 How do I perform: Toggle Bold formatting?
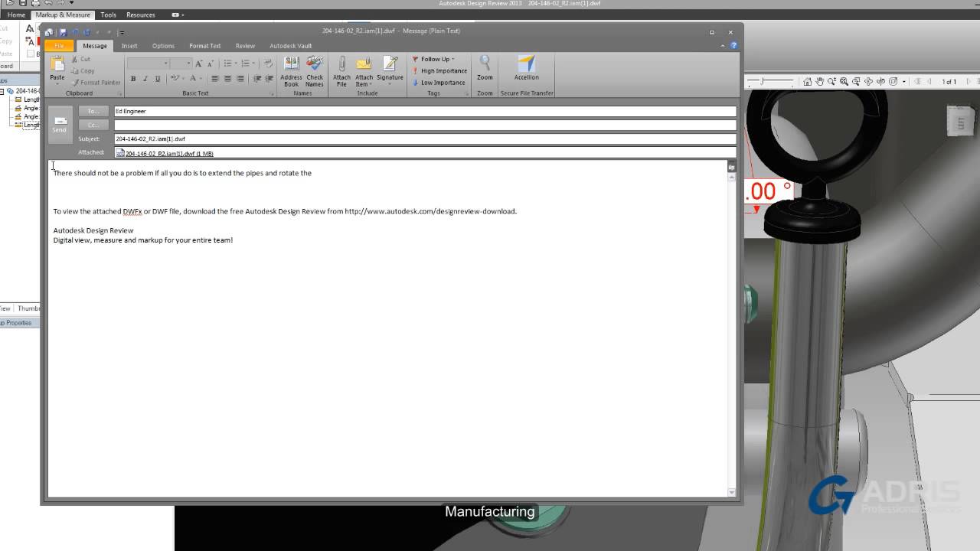tap(133, 78)
